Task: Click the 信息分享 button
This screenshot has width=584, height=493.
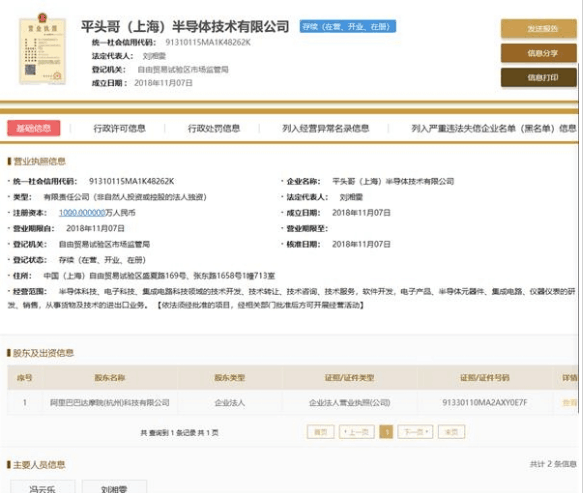Action: (539, 53)
